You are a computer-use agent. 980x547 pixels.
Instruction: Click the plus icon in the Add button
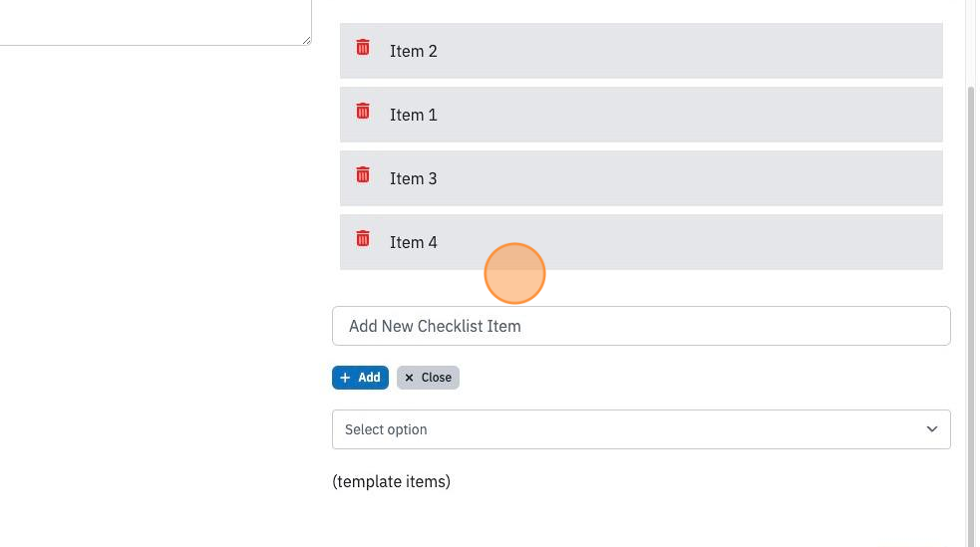[345, 378]
